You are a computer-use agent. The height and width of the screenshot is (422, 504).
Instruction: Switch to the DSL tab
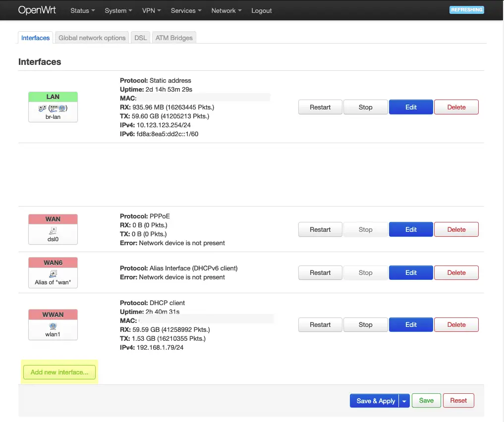[140, 38]
